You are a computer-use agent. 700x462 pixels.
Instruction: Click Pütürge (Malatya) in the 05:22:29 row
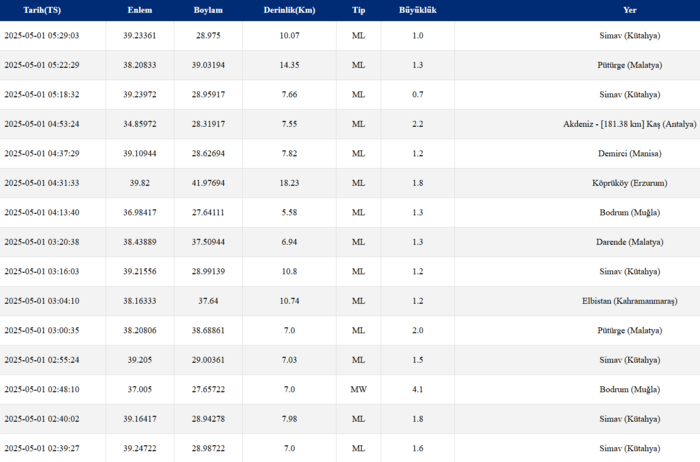tap(630, 65)
